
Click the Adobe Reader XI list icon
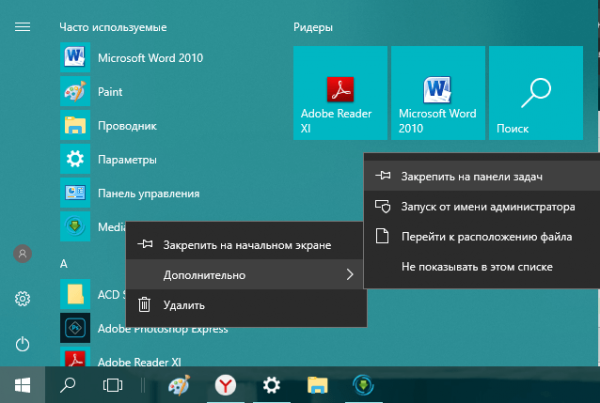[x=75, y=357]
